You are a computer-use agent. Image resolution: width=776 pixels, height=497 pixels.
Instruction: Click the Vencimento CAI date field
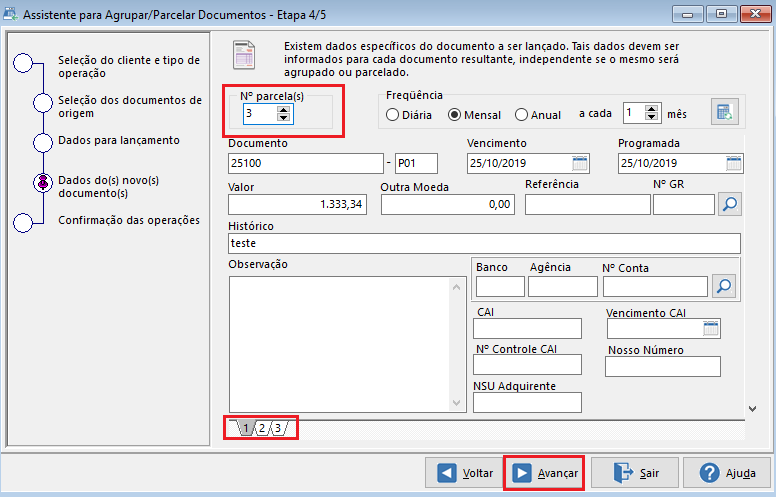pos(664,329)
